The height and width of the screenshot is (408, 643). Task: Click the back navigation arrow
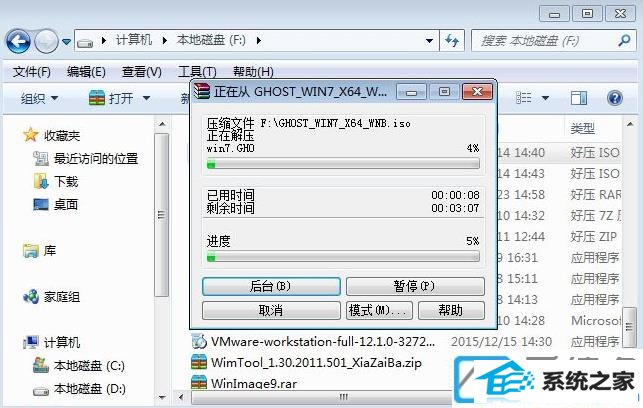[18, 41]
